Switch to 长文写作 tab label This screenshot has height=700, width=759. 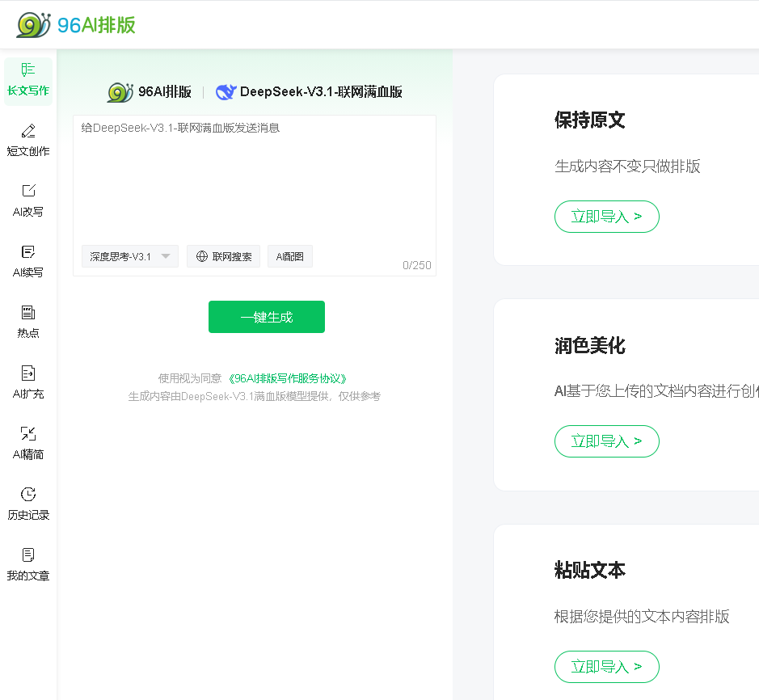(28, 91)
